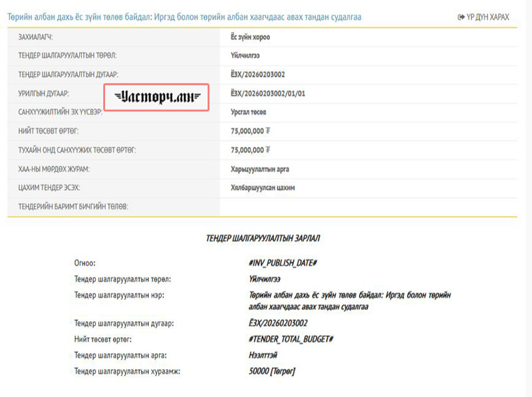The height and width of the screenshot is (397, 532).
Task: Click the ТЕНДЕРИЙН БАРИМТ БИЧГИЙН ТӨЛӨВ row label
Action: pyautogui.click(x=73, y=207)
